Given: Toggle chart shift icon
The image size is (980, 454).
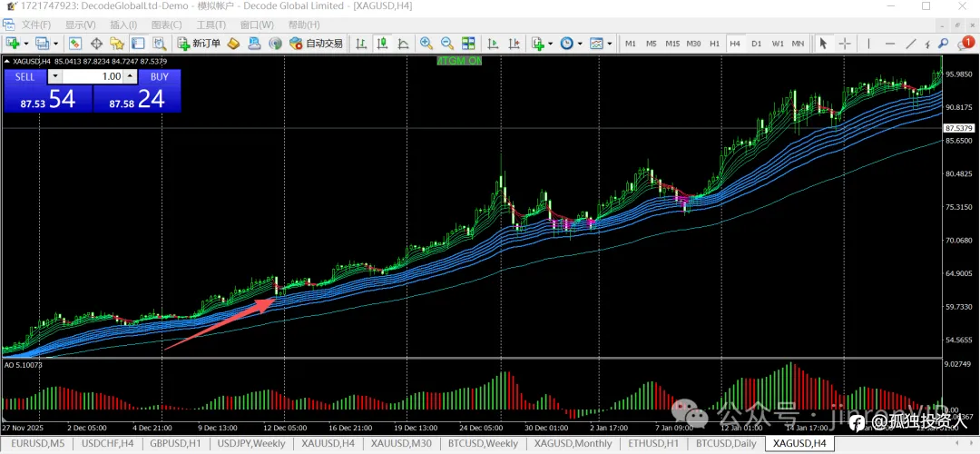Looking at the screenshot, I should coord(514,44).
